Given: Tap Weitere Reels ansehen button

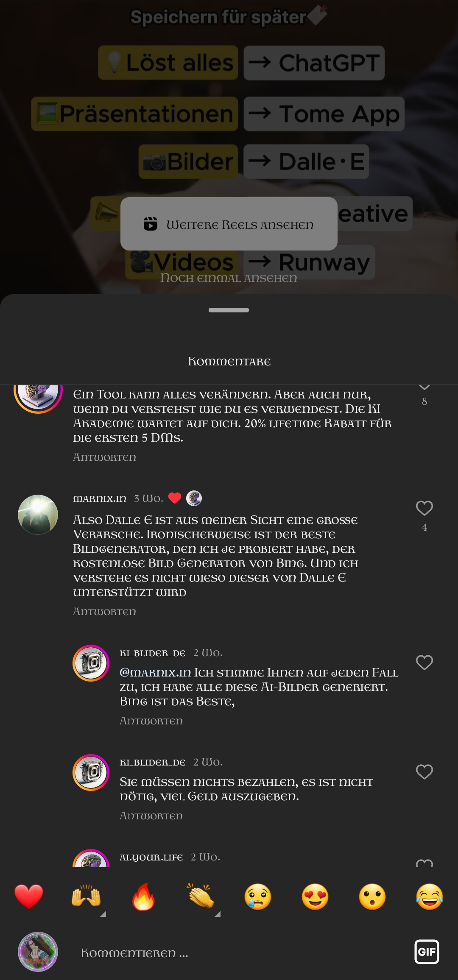Looking at the screenshot, I should coord(229,224).
